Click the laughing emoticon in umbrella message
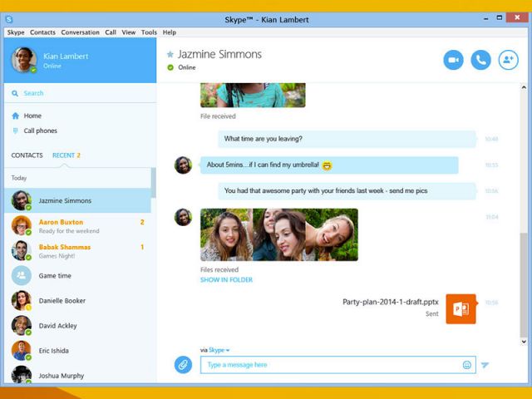The height and width of the screenshot is (399, 532). click(327, 165)
